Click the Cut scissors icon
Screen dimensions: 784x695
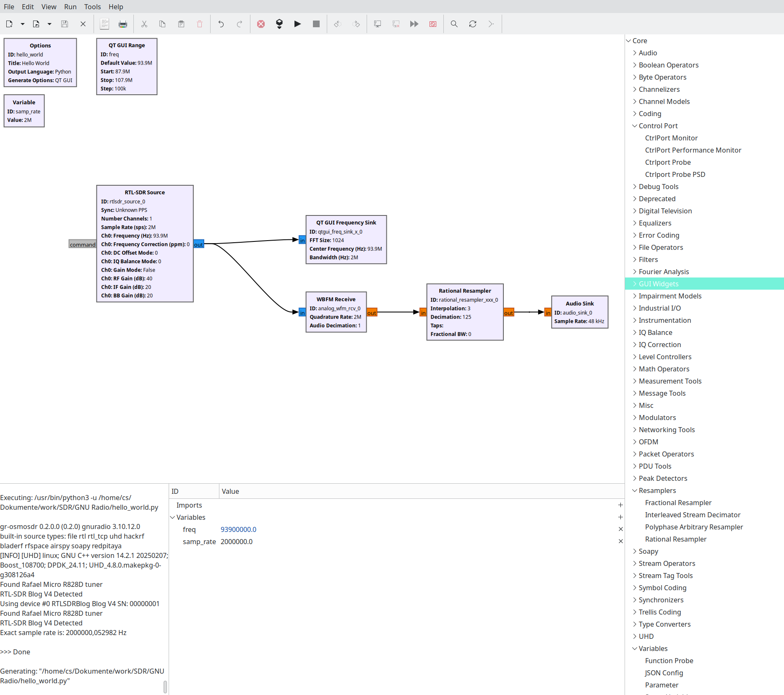pos(144,24)
